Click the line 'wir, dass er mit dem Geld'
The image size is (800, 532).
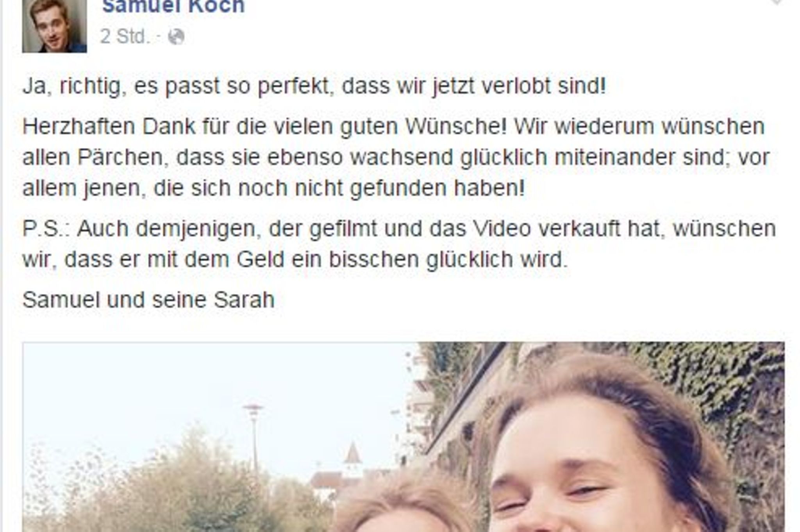[x=295, y=260]
